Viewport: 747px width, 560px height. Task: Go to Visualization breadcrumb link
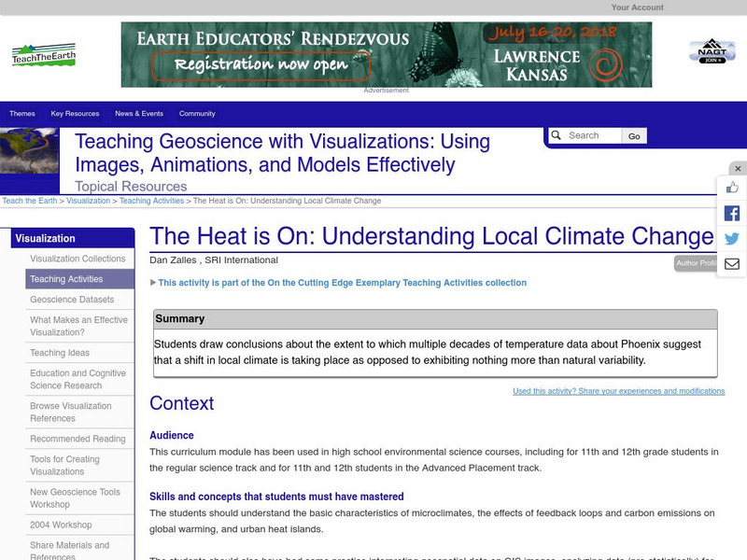coord(88,201)
